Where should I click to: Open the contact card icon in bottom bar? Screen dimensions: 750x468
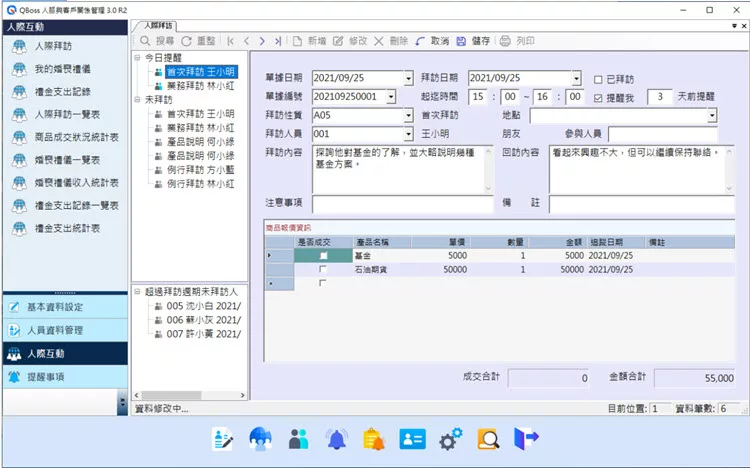(x=413, y=438)
